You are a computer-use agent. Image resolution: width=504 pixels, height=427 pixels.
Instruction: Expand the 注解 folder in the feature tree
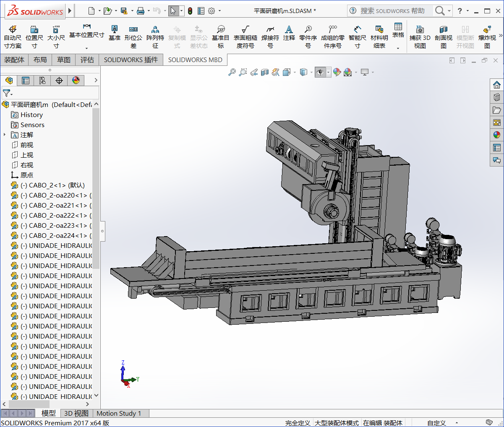click(x=5, y=135)
